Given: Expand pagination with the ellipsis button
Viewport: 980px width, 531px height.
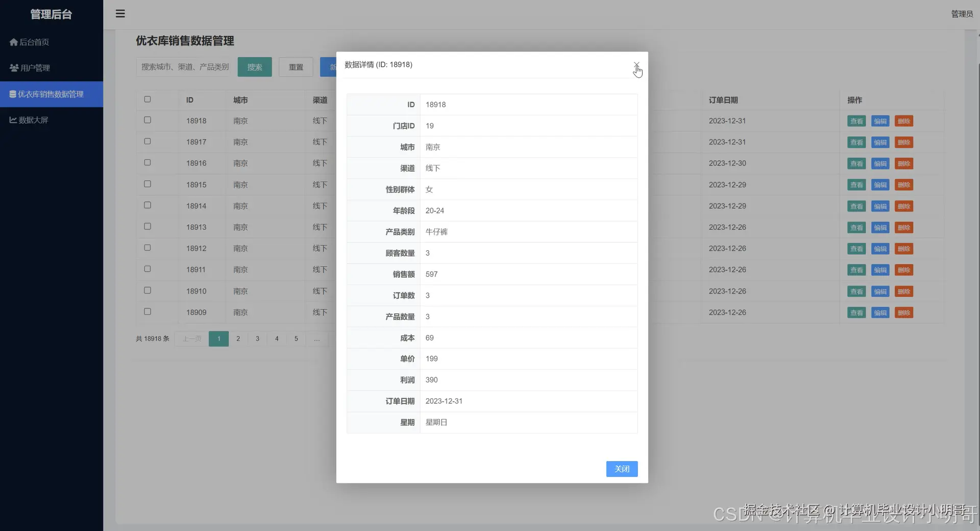Looking at the screenshot, I should point(316,339).
